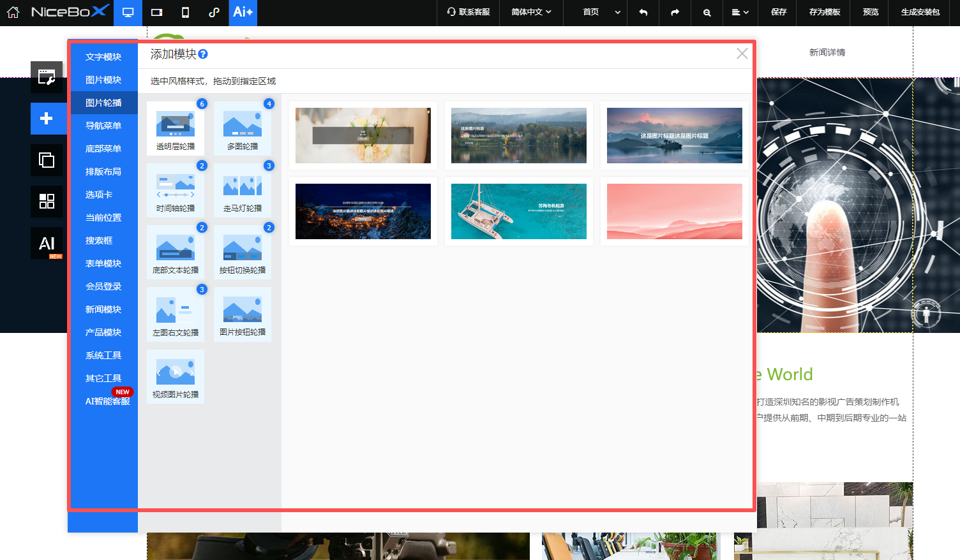Close the 添加模块 dialog
This screenshot has width=960, height=560.
point(742,54)
